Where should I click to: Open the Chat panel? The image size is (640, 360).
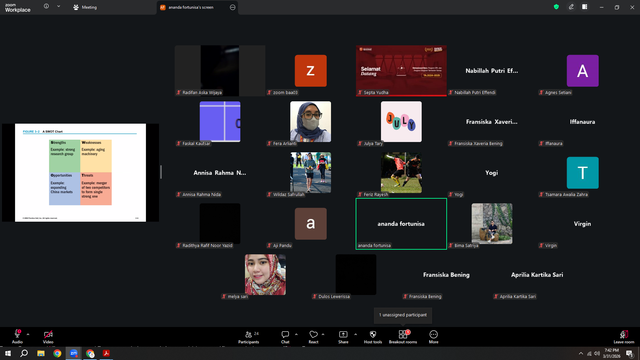285,336
